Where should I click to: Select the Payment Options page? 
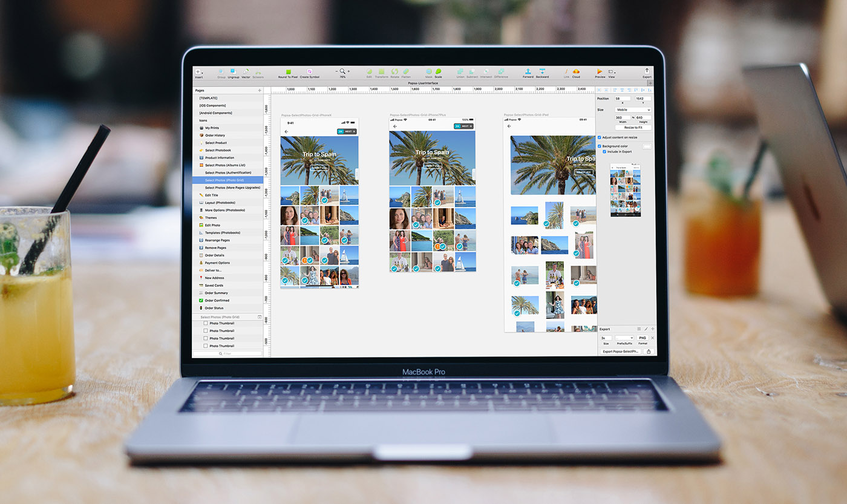(229, 263)
